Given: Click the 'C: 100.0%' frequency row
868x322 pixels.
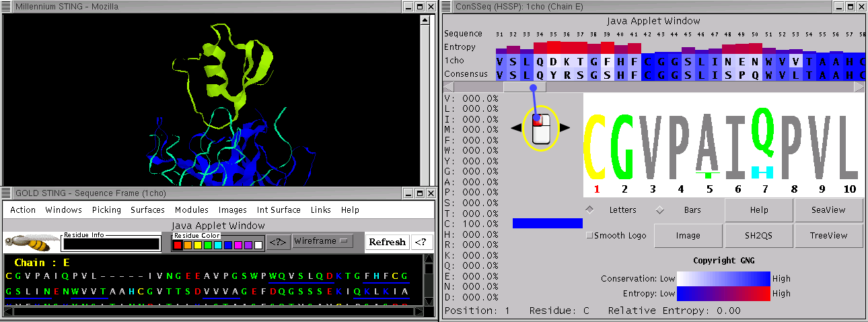Looking at the screenshot, I should coord(472,223).
